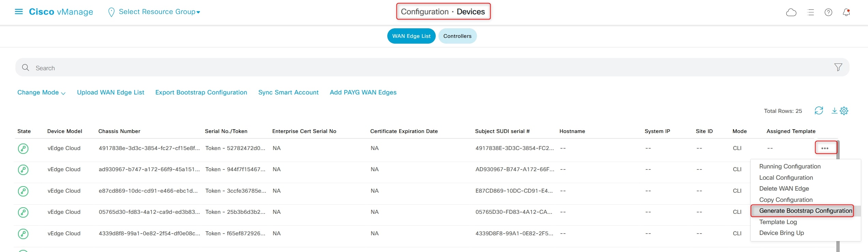Open the hamburger navigation menu
The image size is (868, 252).
(19, 12)
